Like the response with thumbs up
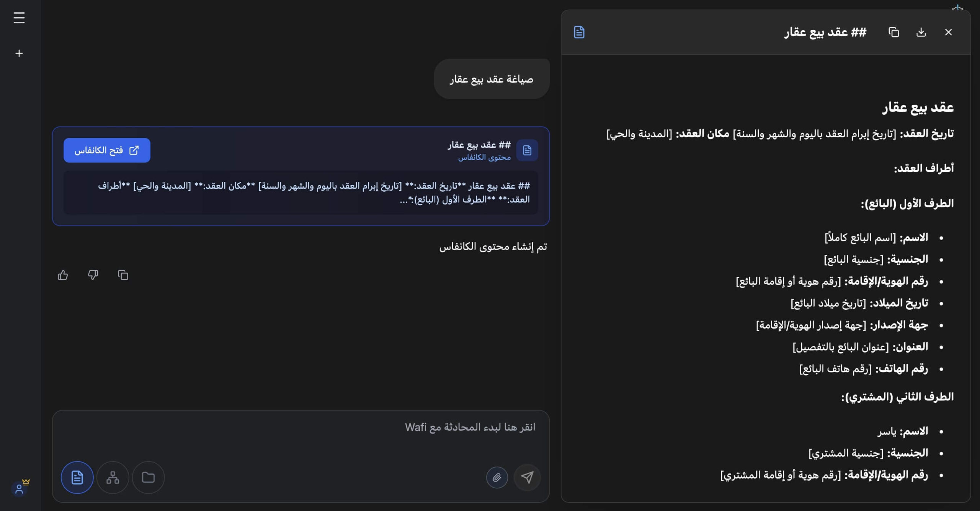This screenshot has height=511, width=980. point(63,275)
